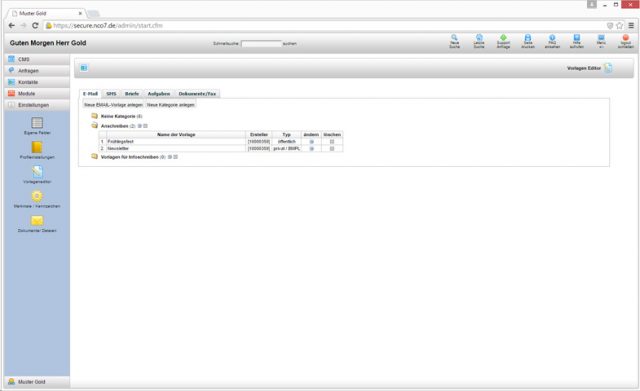Open the Kontakte menu in sidebar

37,82
